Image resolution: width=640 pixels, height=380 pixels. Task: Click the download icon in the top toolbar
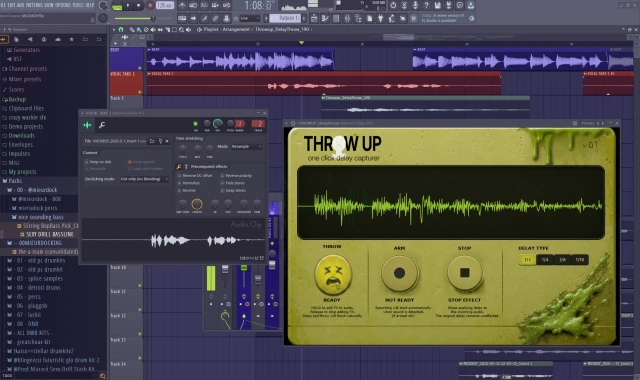tap(470, 5)
